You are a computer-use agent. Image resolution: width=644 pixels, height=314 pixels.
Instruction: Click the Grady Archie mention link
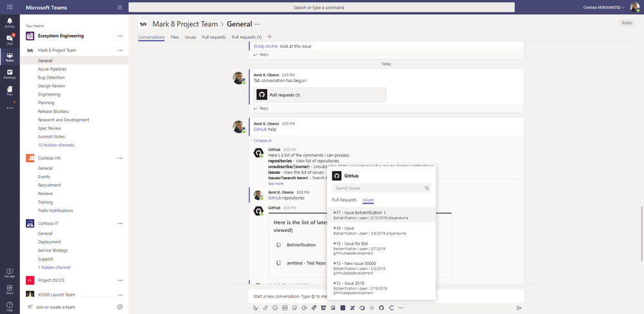coord(265,47)
